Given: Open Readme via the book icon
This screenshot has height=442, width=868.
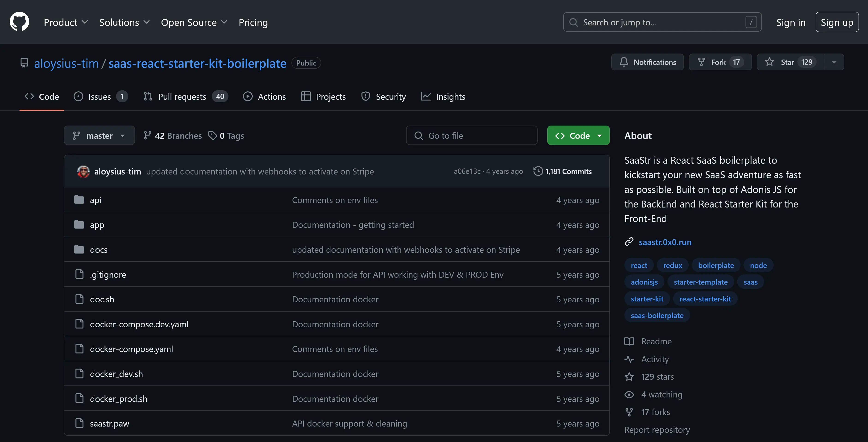Looking at the screenshot, I should click(x=629, y=341).
